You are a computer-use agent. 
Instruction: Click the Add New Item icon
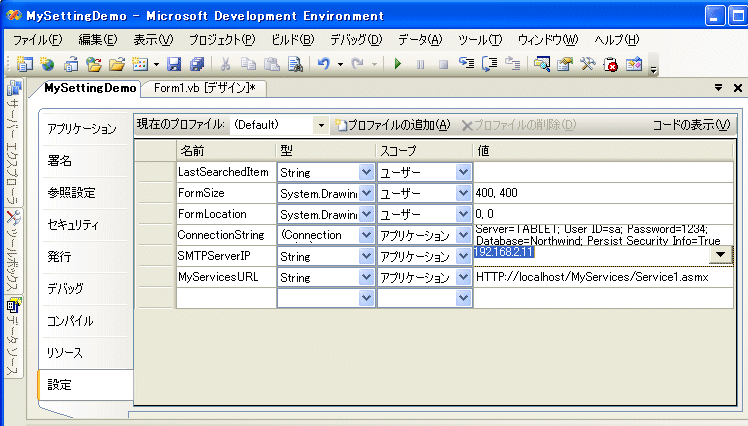pyautogui.click(x=140, y=64)
